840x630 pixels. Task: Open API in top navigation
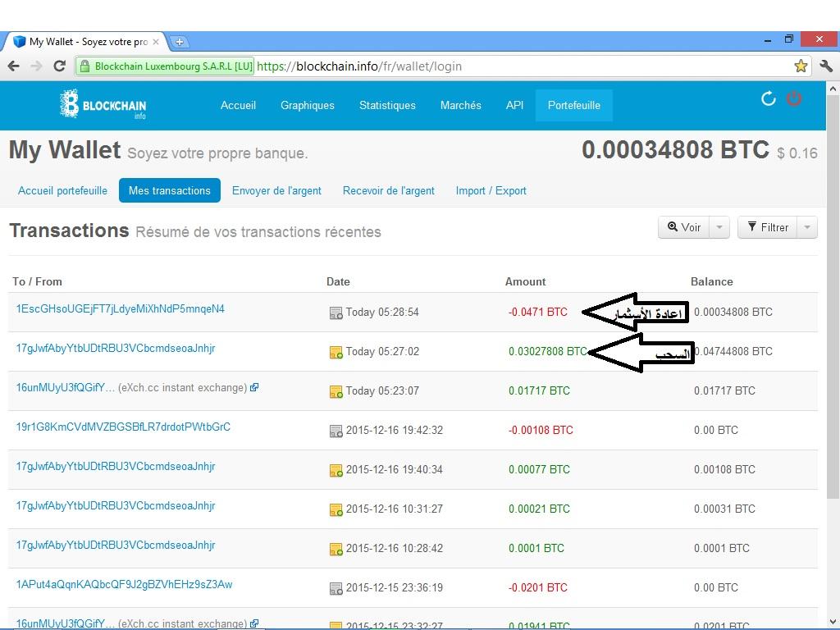tap(514, 105)
